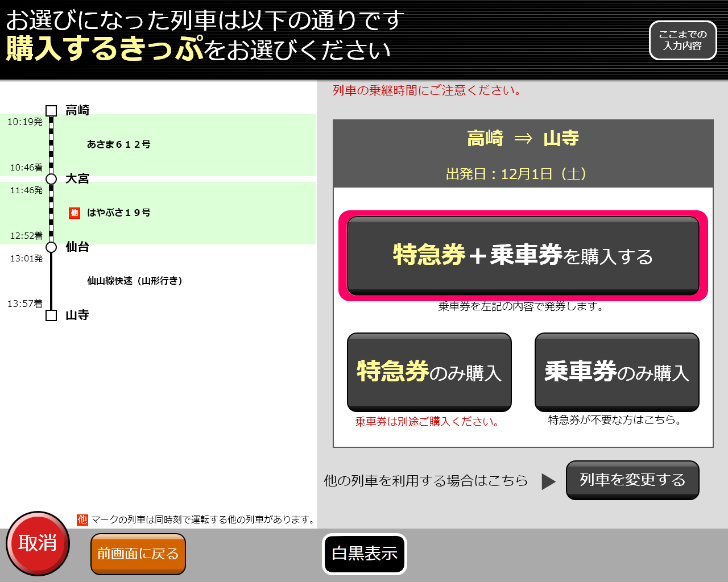Click the 仙台 station circle marker
This screenshot has height=582, width=728.
(x=51, y=247)
